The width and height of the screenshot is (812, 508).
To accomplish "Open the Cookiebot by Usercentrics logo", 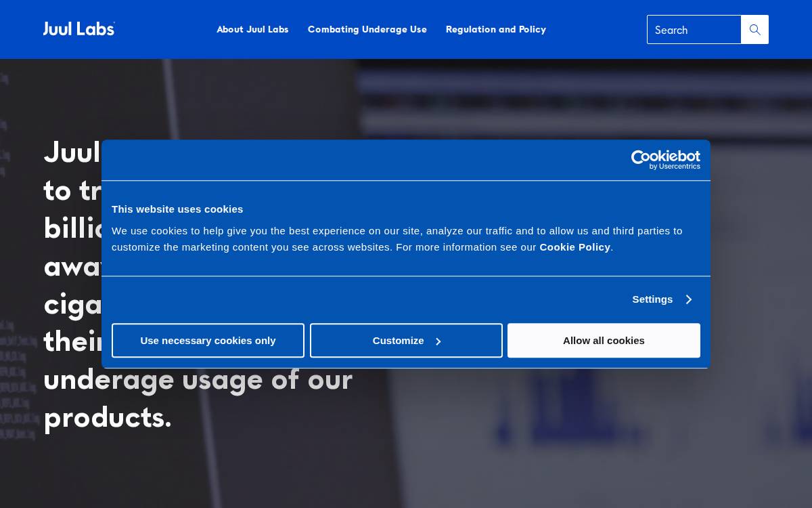I will click(x=666, y=160).
